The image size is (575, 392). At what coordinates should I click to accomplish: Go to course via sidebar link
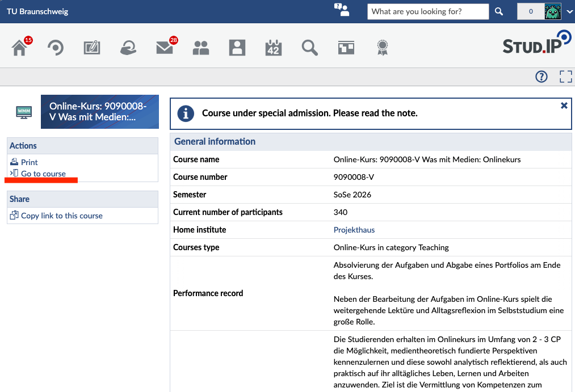pyautogui.click(x=43, y=174)
